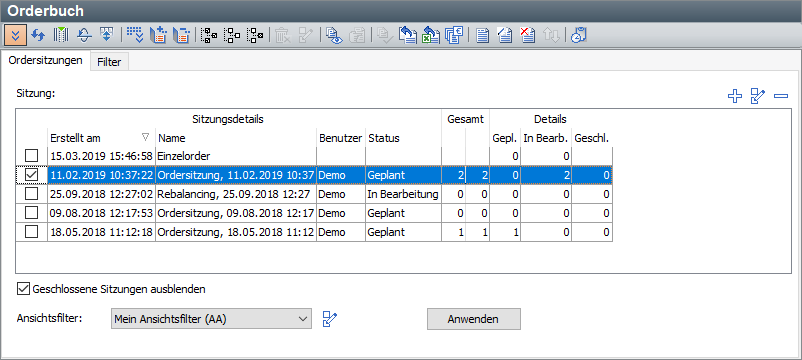Screen dimensions: 802x360
Task: Click the Excel export toolbar icon
Action: [431, 35]
